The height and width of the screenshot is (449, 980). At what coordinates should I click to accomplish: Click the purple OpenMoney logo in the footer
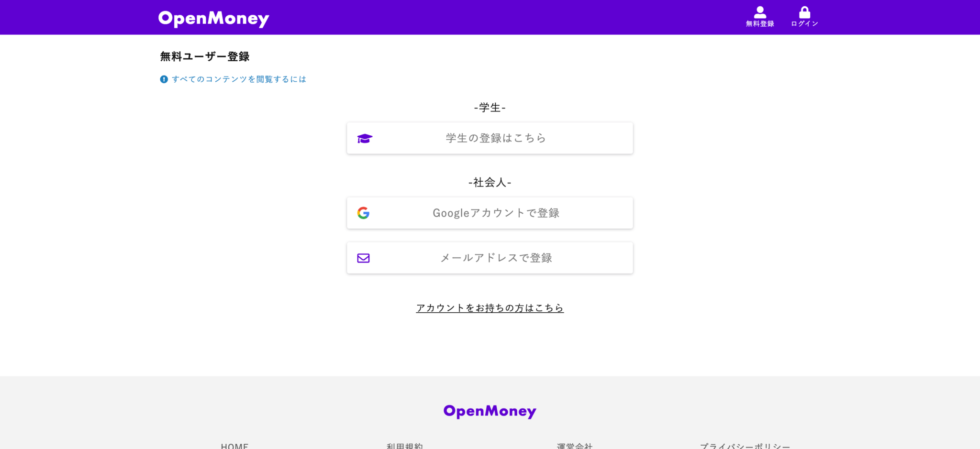point(490,410)
